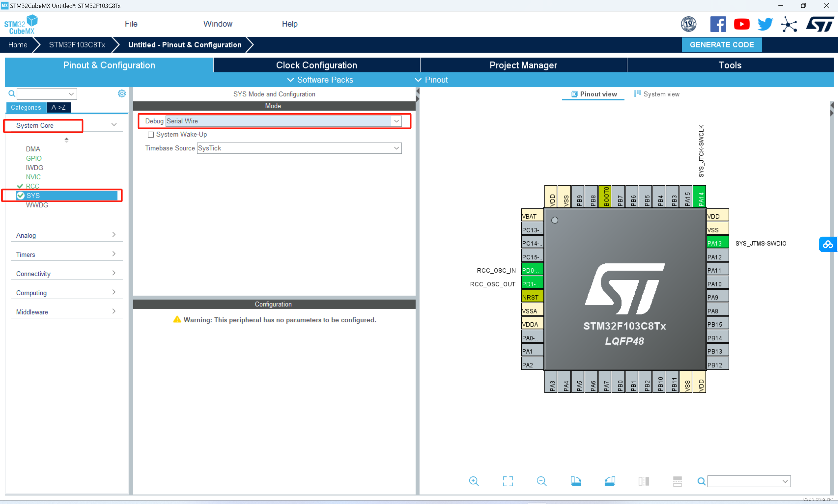Click the ST logo at top right

pyautogui.click(x=820, y=24)
